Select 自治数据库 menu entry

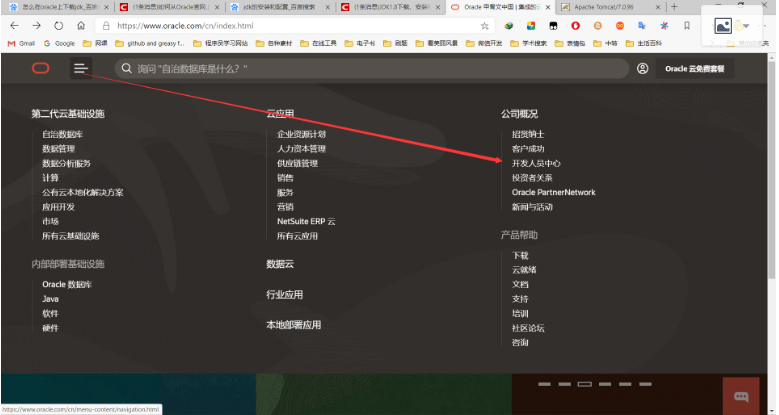pyautogui.click(x=63, y=134)
